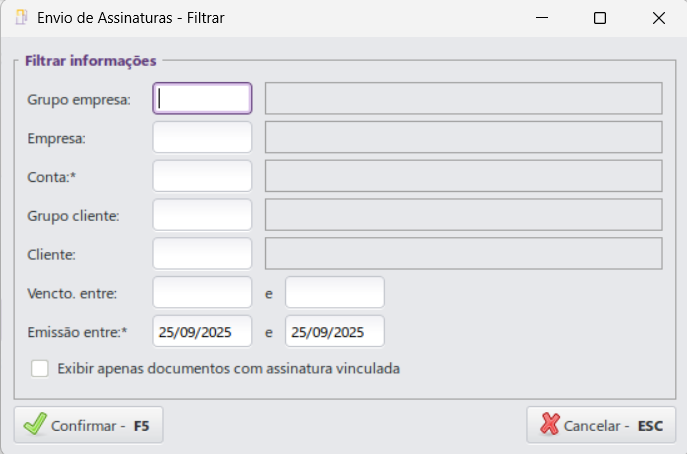Screen dimensions: 687x454
Task: Click the Grupo empresa description box
Action: [x=463, y=98]
